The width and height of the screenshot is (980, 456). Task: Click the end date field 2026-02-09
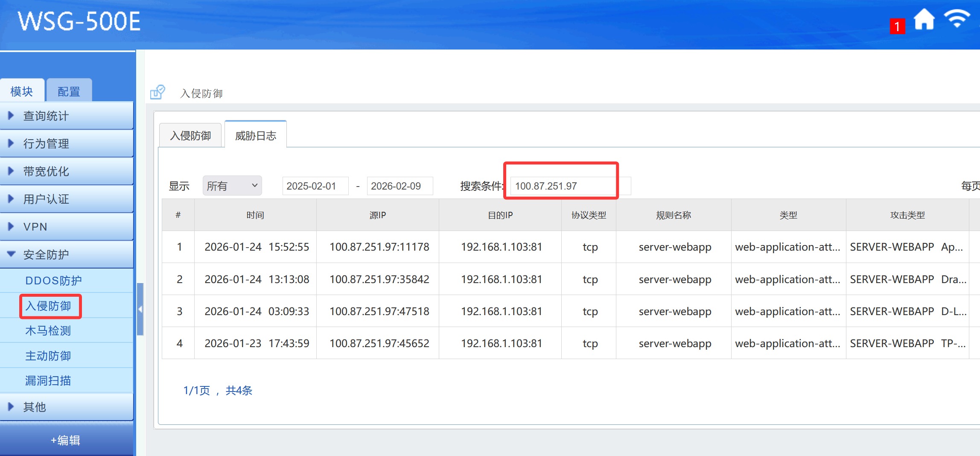tap(400, 186)
